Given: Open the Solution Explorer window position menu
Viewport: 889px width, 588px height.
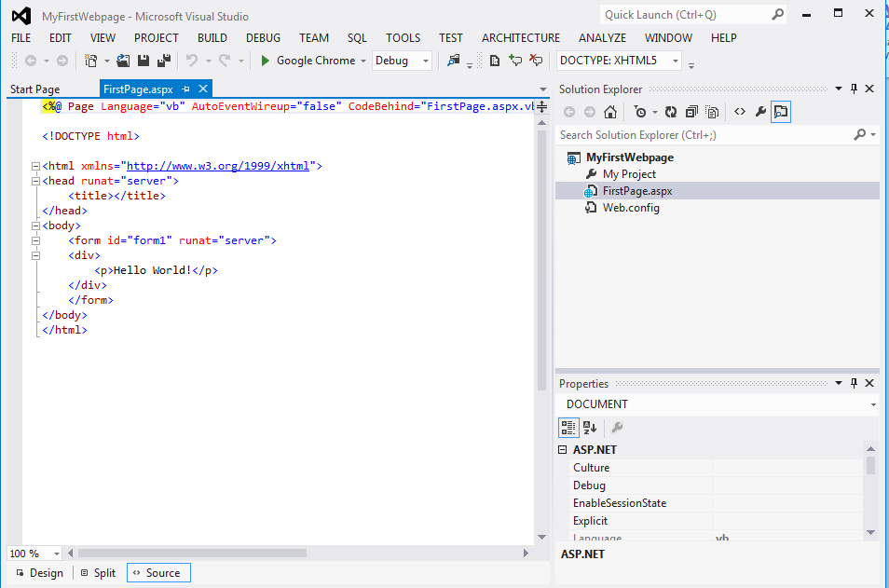Looking at the screenshot, I should pos(839,89).
